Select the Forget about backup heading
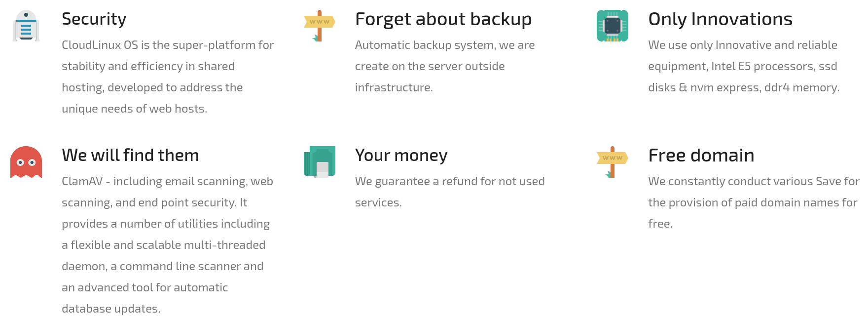Viewport: 868px width, 321px height. (x=443, y=19)
